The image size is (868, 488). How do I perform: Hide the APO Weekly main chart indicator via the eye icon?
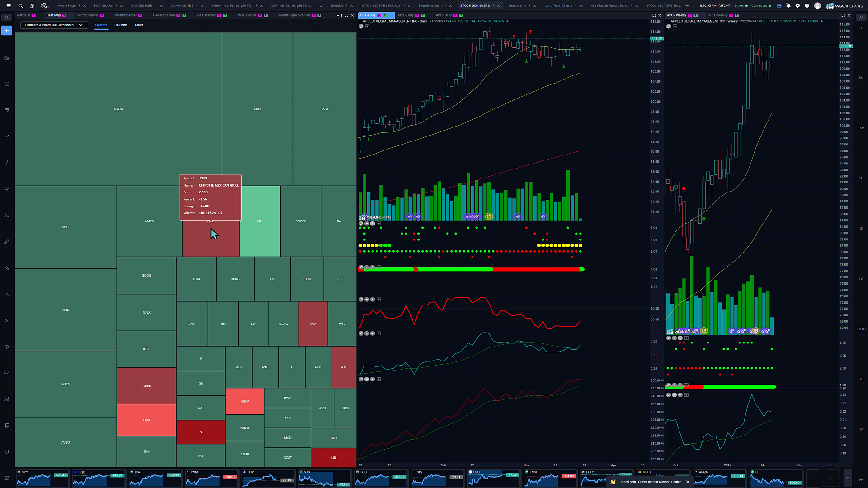tap(669, 27)
